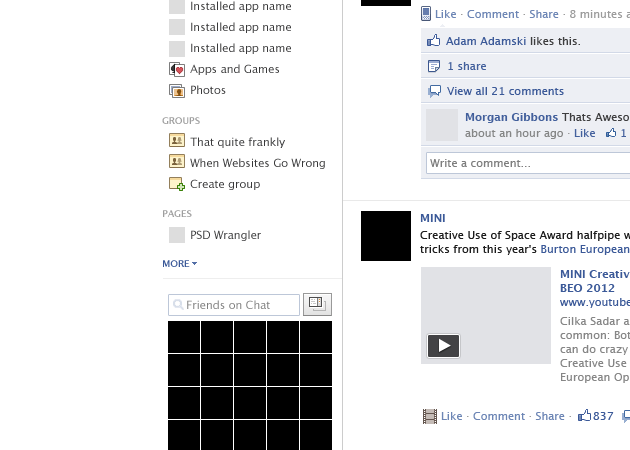Click the Burton European link
Image resolution: width=630 pixels, height=450 pixels.
[x=585, y=249]
